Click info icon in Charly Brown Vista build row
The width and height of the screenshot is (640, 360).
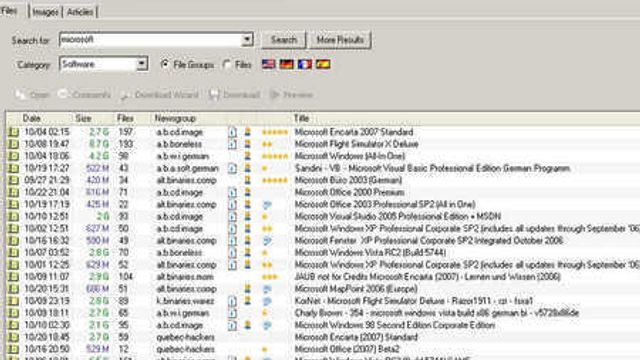tap(232, 313)
